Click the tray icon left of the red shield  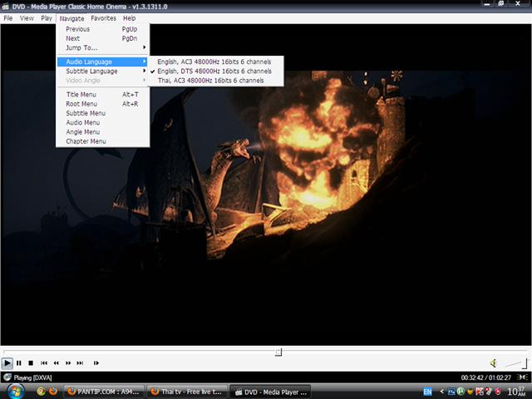pyautogui.click(x=489, y=392)
